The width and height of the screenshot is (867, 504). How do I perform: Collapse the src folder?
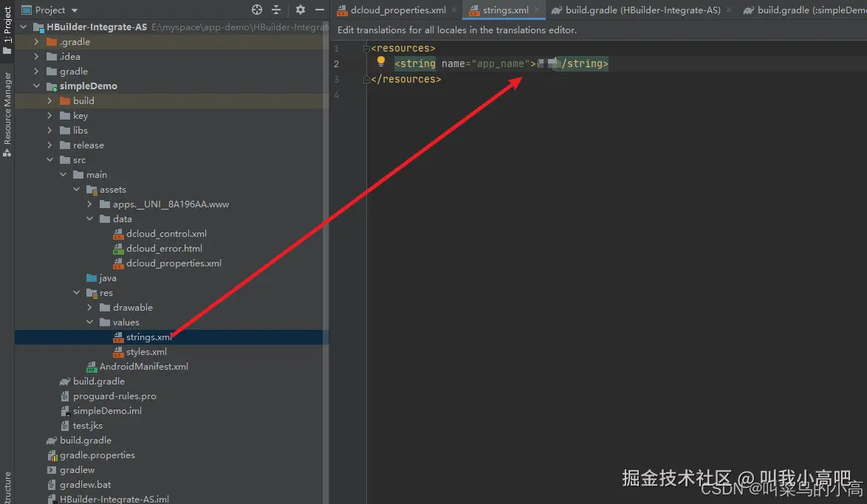[x=49, y=159]
